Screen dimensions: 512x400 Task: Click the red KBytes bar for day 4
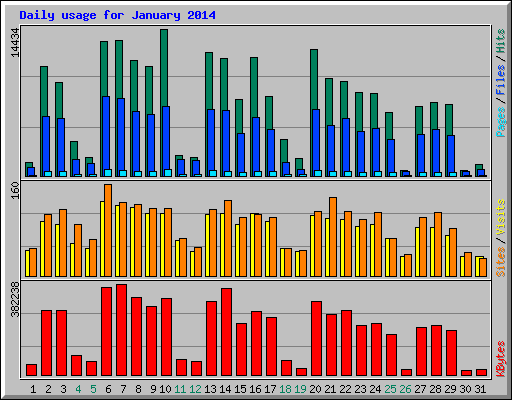pos(76,365)
